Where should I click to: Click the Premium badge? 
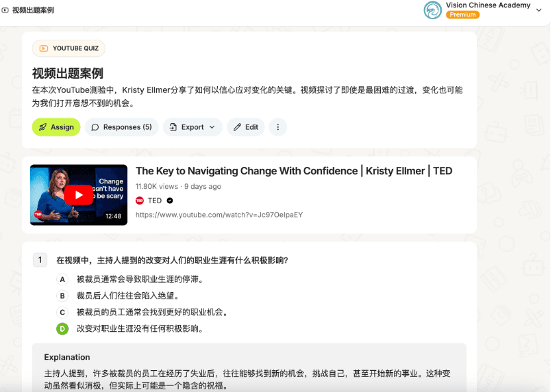point(463,15)
